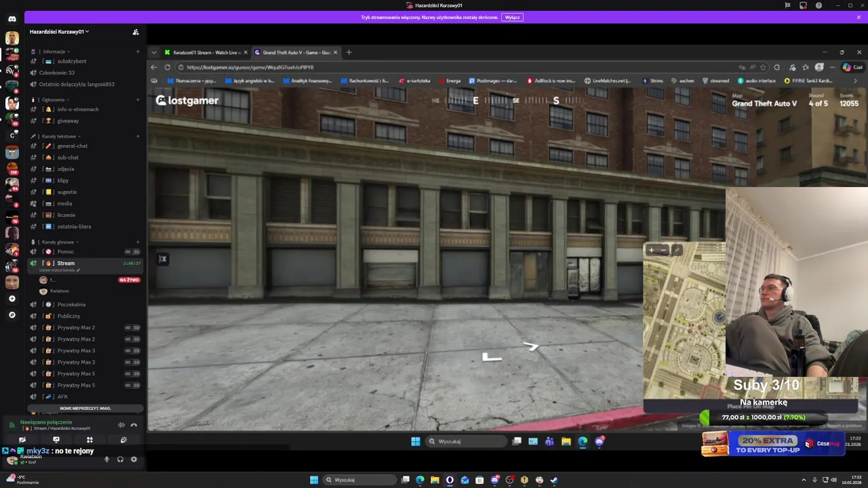Open the Strims bookmark

click(652, 81)
